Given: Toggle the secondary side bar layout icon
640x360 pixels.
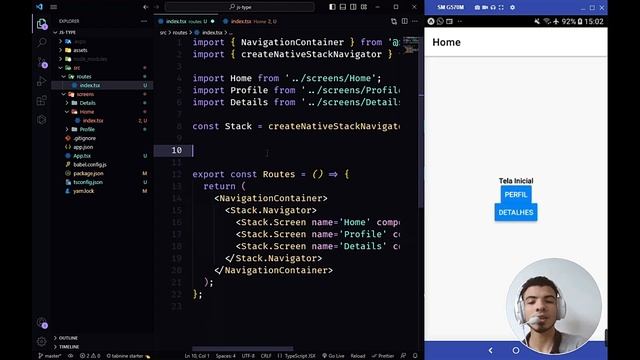Looking at the screenshot, I should (353, 7).
